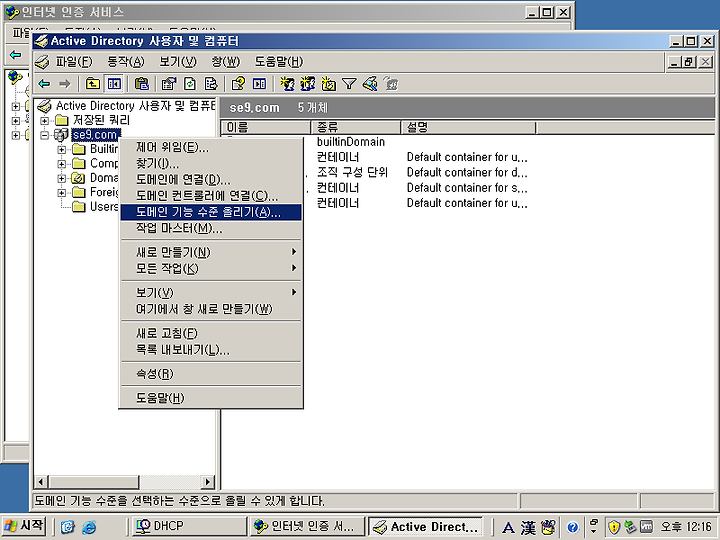
Task: Click the create new user icon
Action: point(287,84)
